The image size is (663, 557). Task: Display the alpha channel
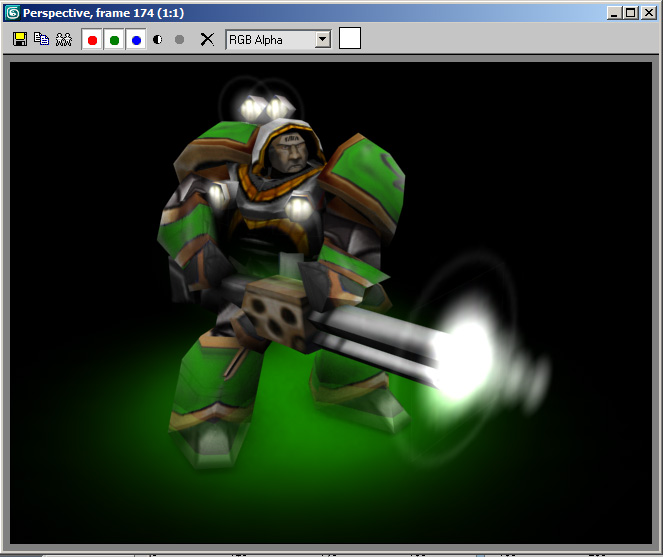[x=158, y=40]
